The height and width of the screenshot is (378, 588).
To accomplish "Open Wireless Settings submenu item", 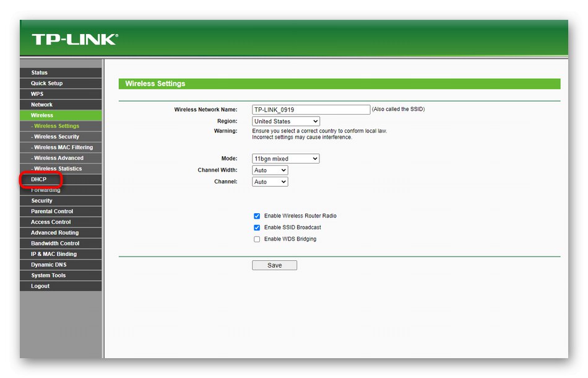I will pos(61,126).
